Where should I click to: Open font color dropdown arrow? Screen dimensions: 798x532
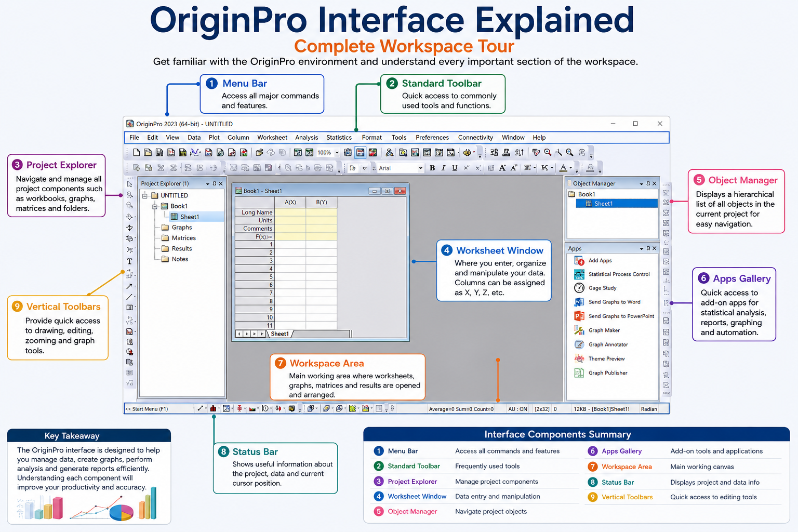pyautogui.click(x=570, y=168)
